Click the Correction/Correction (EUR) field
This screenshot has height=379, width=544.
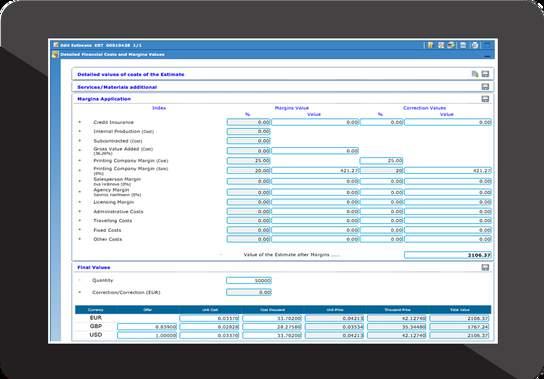point(249,292)
